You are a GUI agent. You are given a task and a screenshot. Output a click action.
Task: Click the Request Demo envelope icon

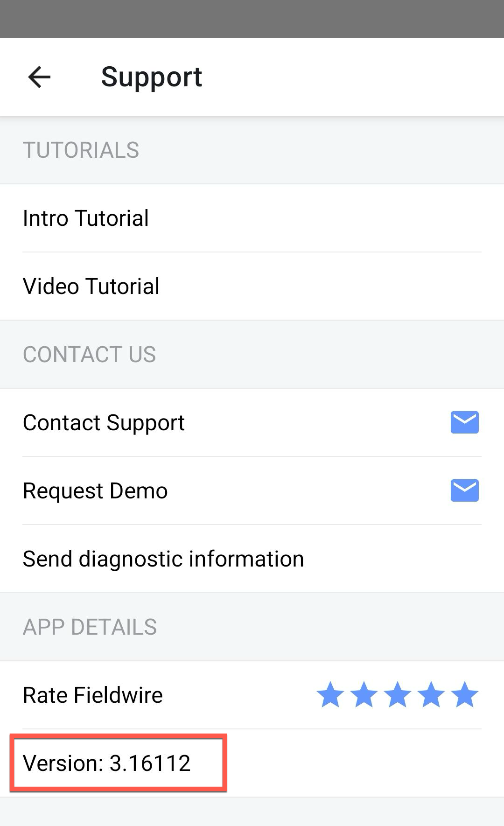(x=464, y=490)
